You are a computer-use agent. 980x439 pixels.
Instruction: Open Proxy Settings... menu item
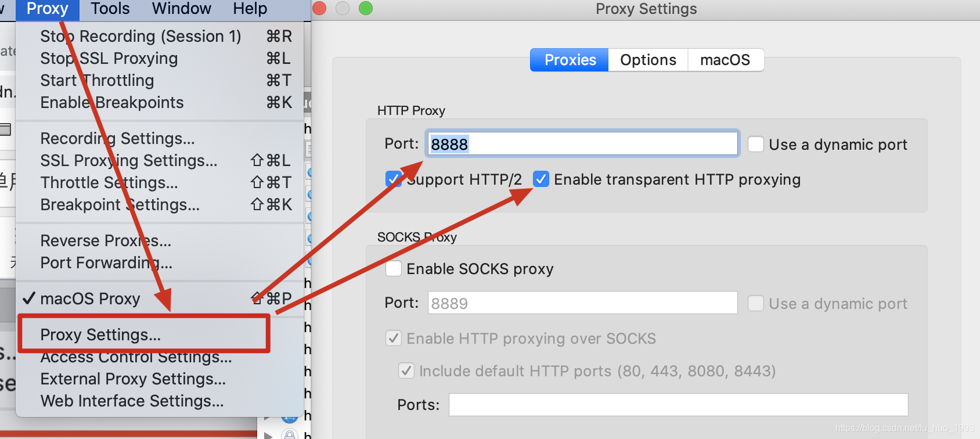[160, 334]
